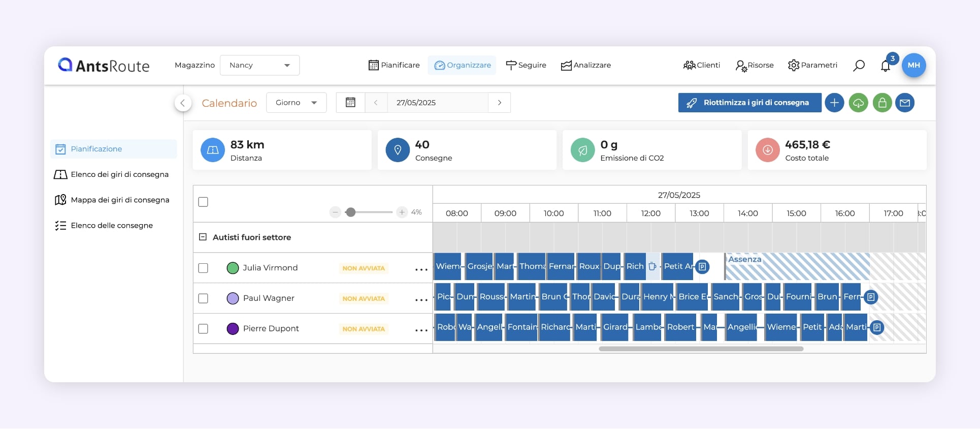The height and width of the screenshot is (429, 980).
Task: Click the timeline zoom slider handle
Action: (x=350, y=212)
